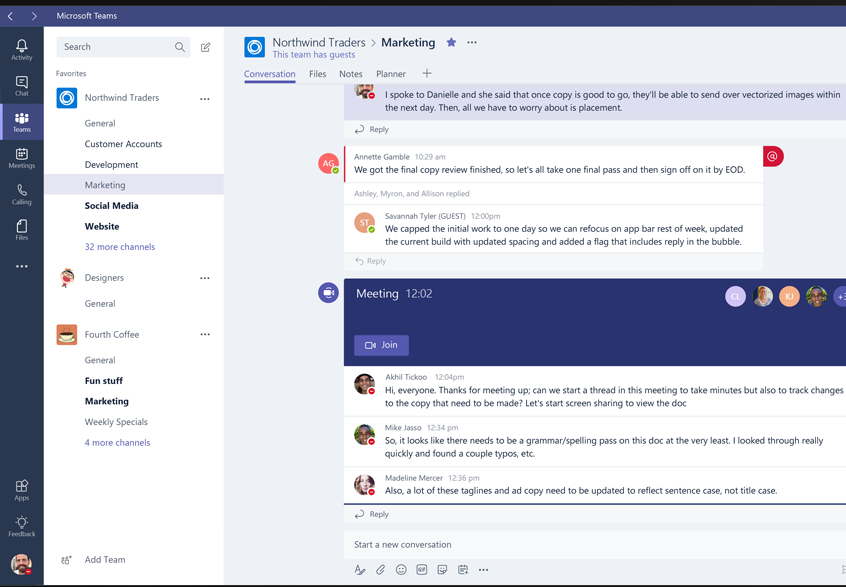Click the red @ mention badge
Image resolution: width=846 pixels, height=587 pixels.
pyautogui.click(x=773, y=156)
